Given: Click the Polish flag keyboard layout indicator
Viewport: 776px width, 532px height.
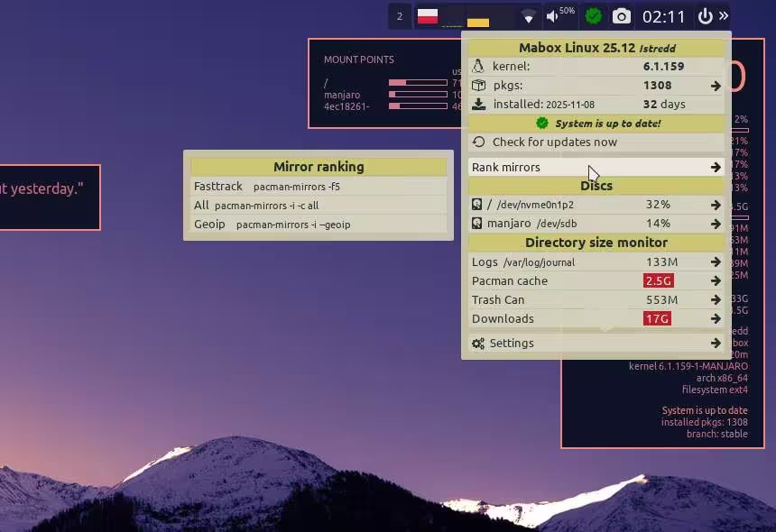Looking at the screenshot, I should pos(427,16).
